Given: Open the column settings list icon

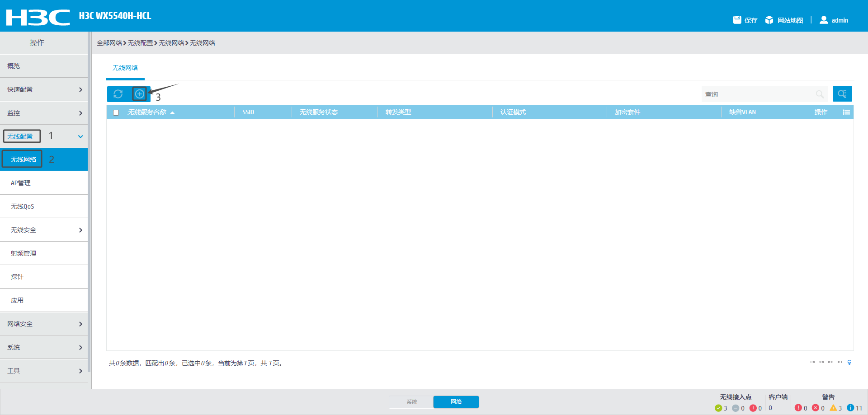Looking at the screenshot, I should click(846, 112).
